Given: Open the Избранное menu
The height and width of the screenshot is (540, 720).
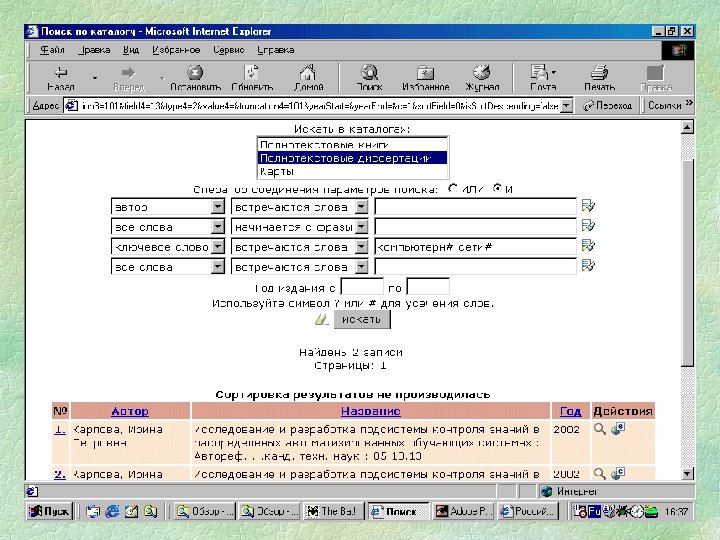Looking at the screenshot, I should [176, 50].
